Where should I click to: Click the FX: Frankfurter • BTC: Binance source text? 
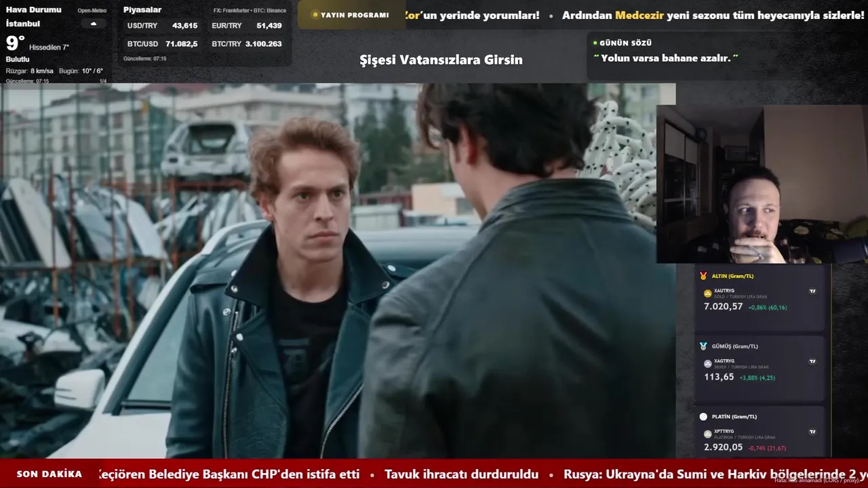(250, 11)
